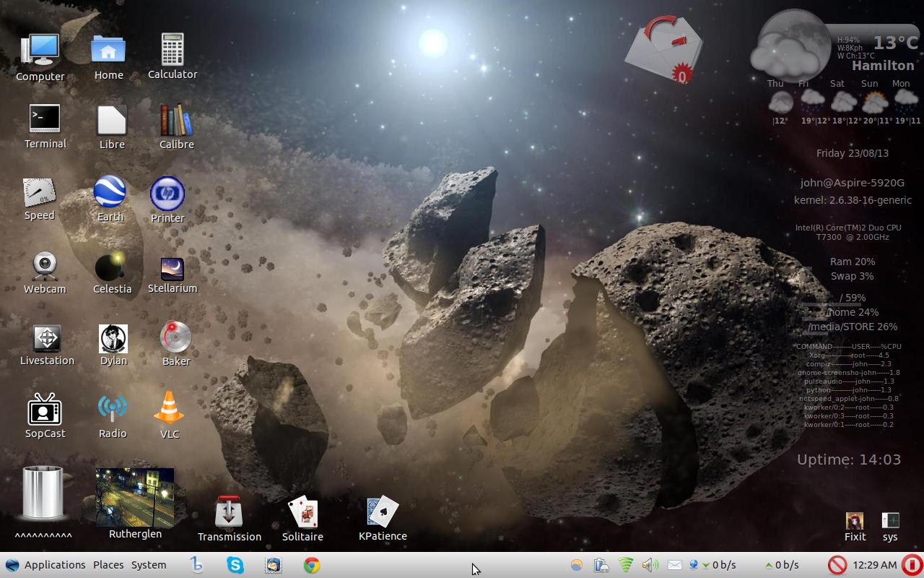Launch Google Chrome from the bottom panel
This screenshot has width=924, height=578.
[312, 565]
